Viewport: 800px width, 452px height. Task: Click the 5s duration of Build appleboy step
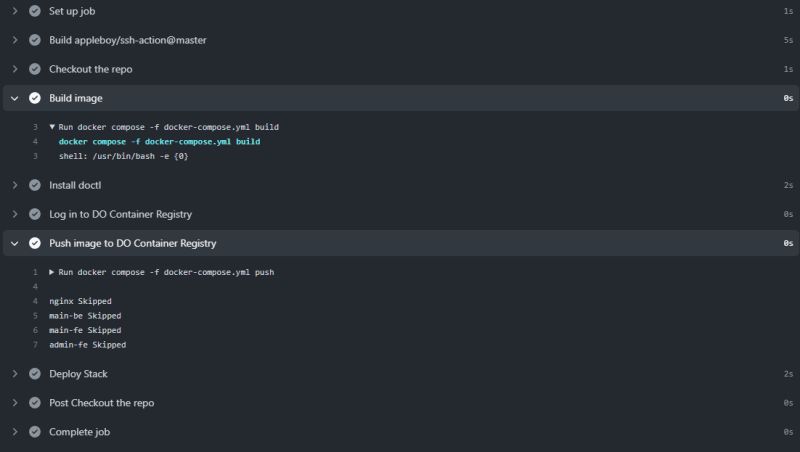click(788, 40)
